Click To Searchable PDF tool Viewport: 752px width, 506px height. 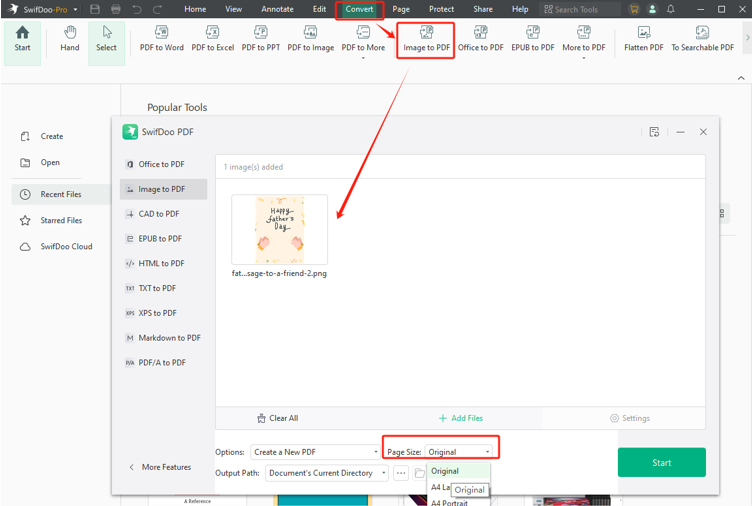[702, 39]
